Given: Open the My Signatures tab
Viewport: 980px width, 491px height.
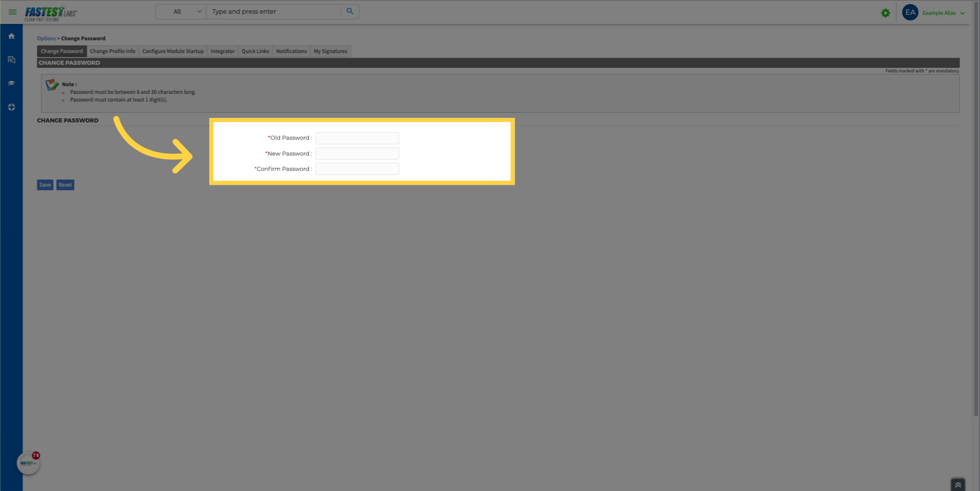Looking at the screenshot, I should point(330,51).
